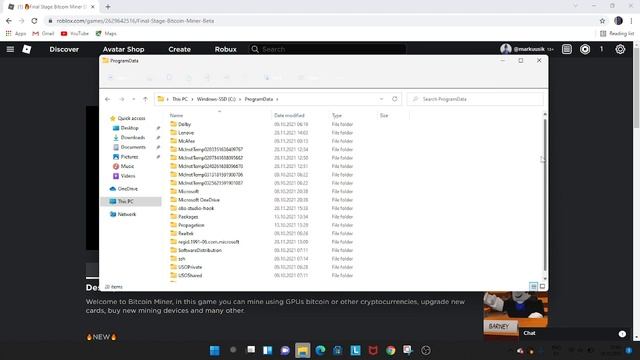640x360 pixels.
Task: Go up one folder level in Explorer
Action: [145, 99]
